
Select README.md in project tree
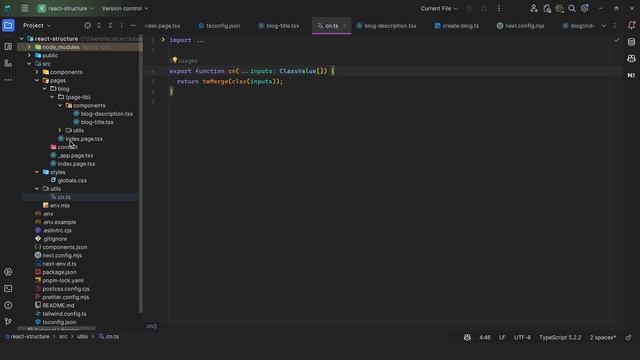pyautogui.click(x=58, y=305)
